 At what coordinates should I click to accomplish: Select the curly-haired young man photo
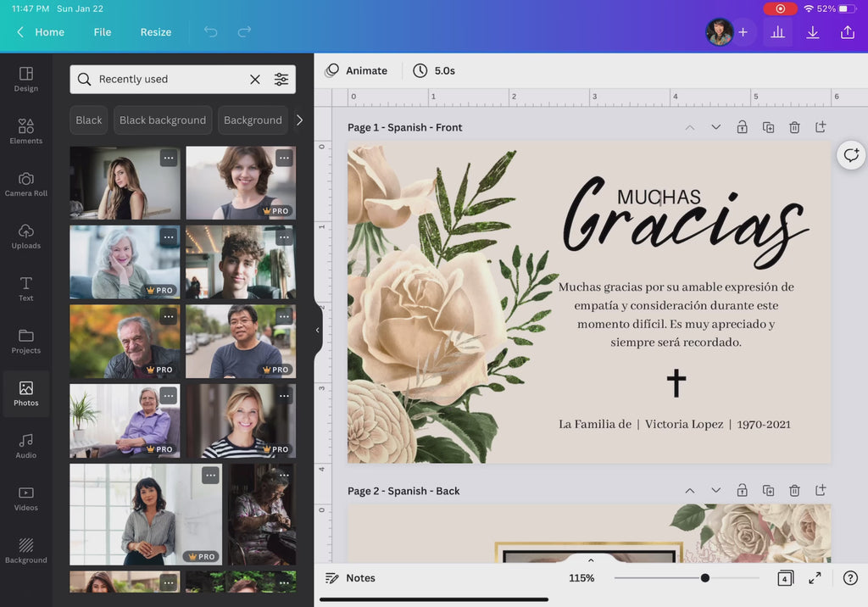(x=241, y=262)
